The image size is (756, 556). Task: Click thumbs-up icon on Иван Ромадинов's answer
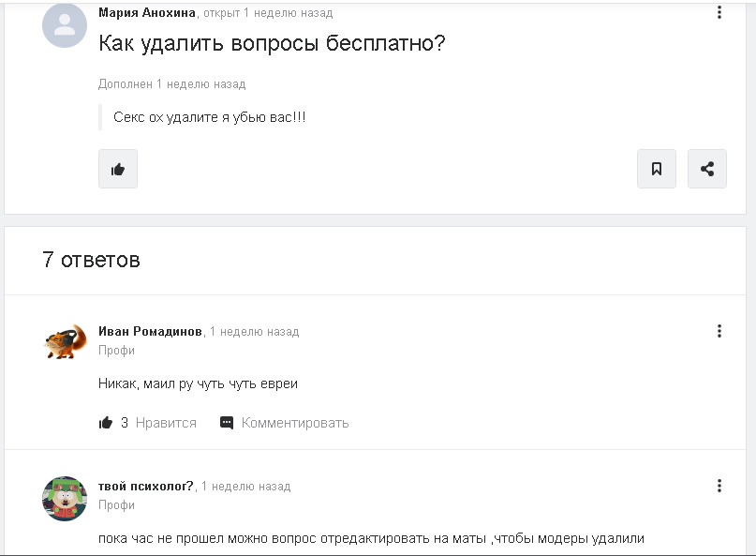tap(106, 423)
